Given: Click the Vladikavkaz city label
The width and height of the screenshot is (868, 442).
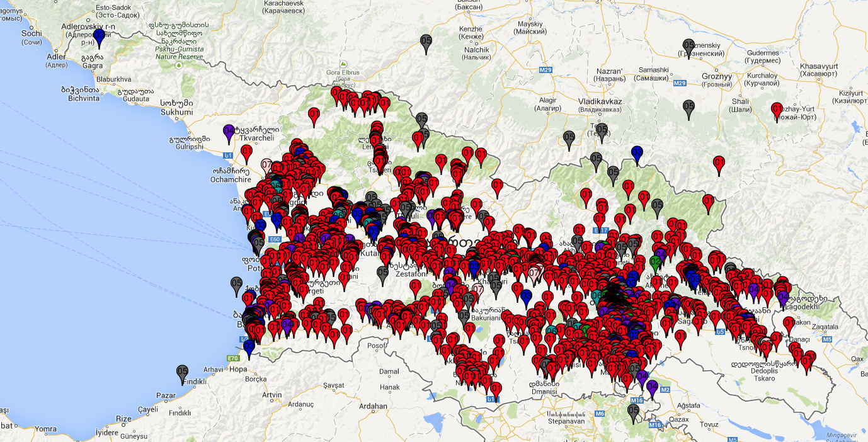Looking at the screenshot, I should [600, 101].
